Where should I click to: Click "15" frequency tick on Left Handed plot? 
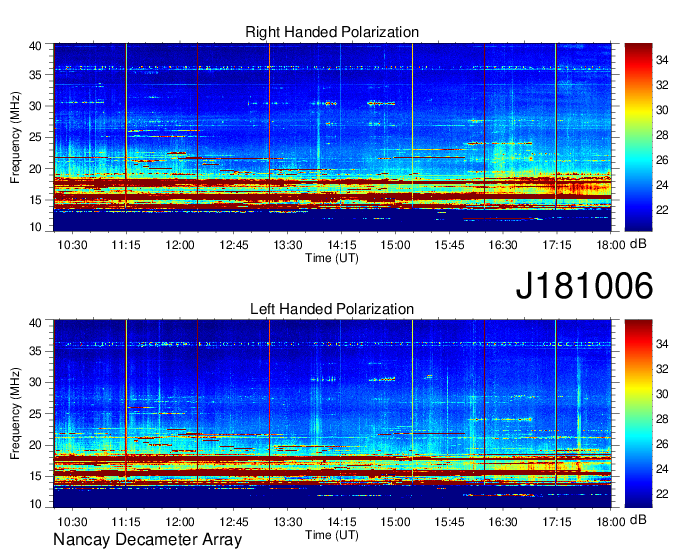point(35,476)
